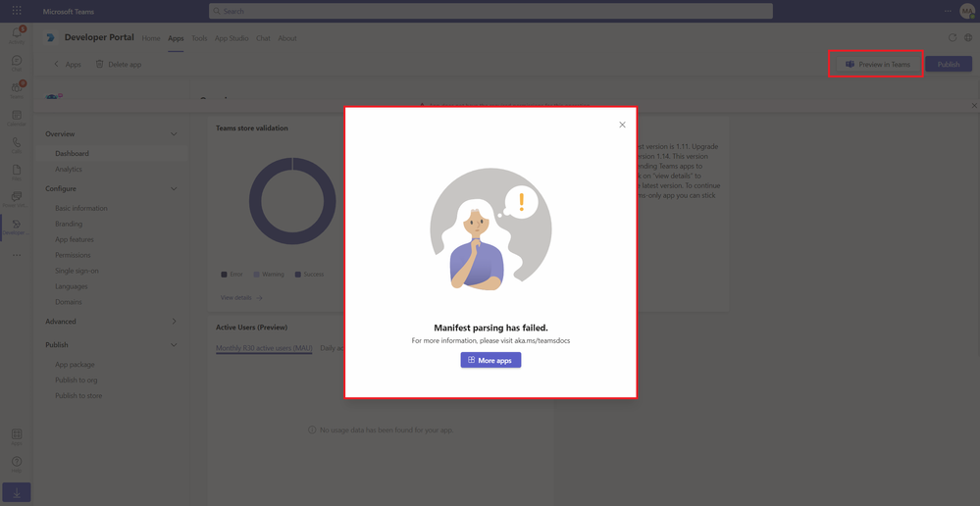980x506 pixels.
Task: Collapse the Configure section chevron
Action: (x=174, y=188)
